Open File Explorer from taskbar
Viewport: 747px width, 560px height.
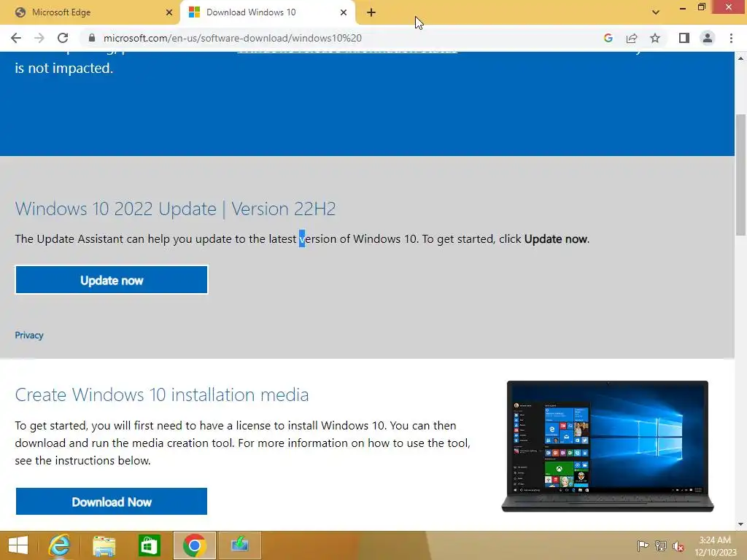(104, 545)
